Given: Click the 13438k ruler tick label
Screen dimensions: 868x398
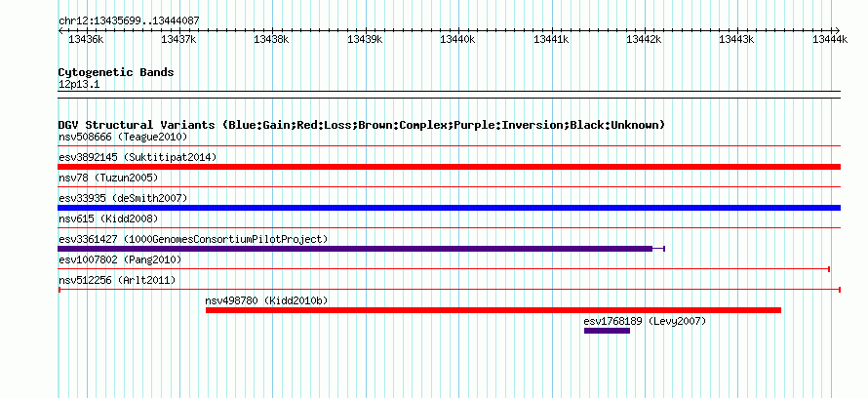Looking at the screenshot, I should click(271, 39).
